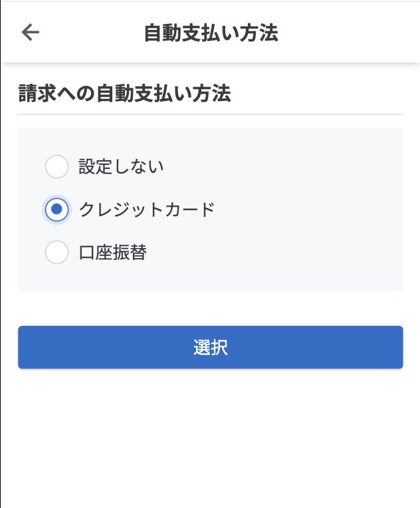The width and height of the screenshot is (420, 508).
Task: Click the クレジットカード option label text
Action: point(147,209)
